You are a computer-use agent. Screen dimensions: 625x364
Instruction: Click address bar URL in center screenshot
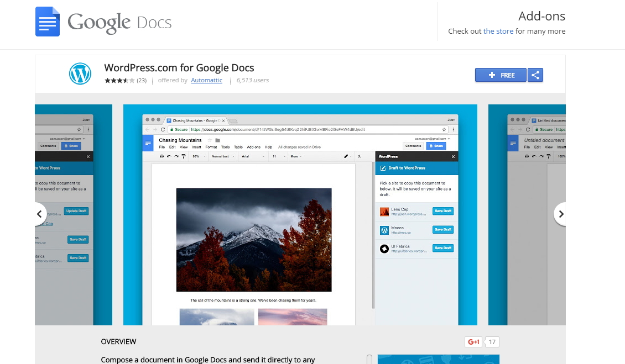[x=278, y=129]
